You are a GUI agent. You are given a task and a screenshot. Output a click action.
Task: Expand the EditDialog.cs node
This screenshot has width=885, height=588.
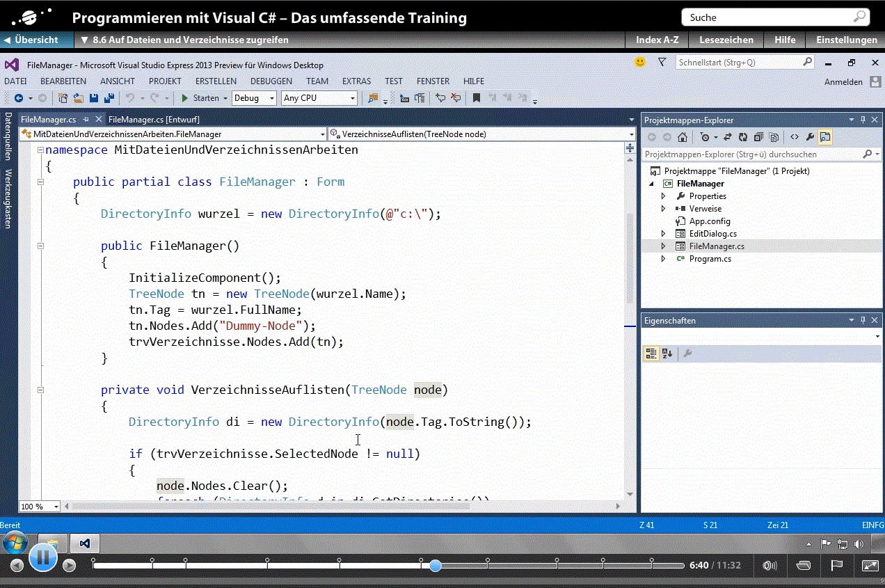tap(664, 234)
